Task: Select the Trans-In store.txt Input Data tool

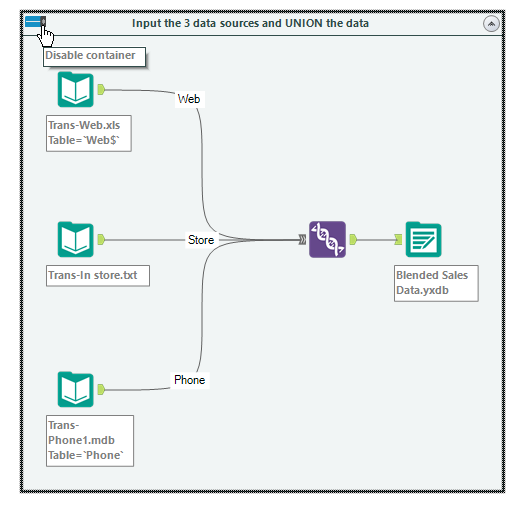Action: click(x=75, y=239)
